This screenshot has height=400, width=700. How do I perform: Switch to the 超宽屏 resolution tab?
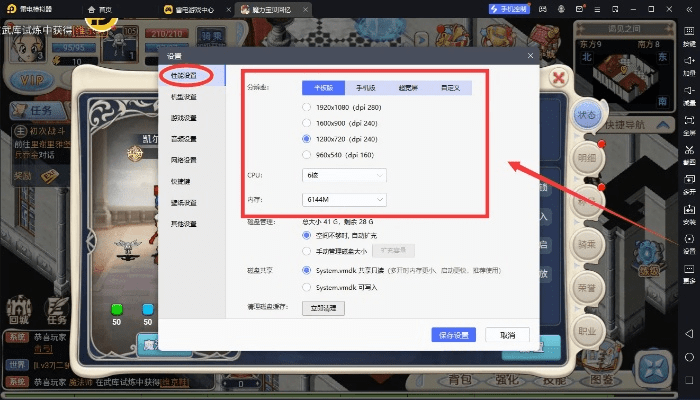tap(408, 88)
